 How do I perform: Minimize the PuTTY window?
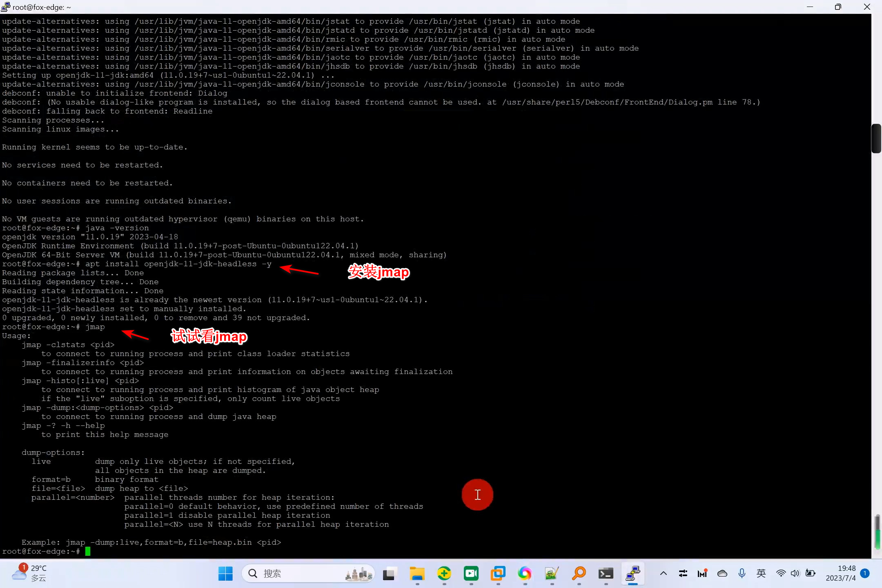pos(810,7)
